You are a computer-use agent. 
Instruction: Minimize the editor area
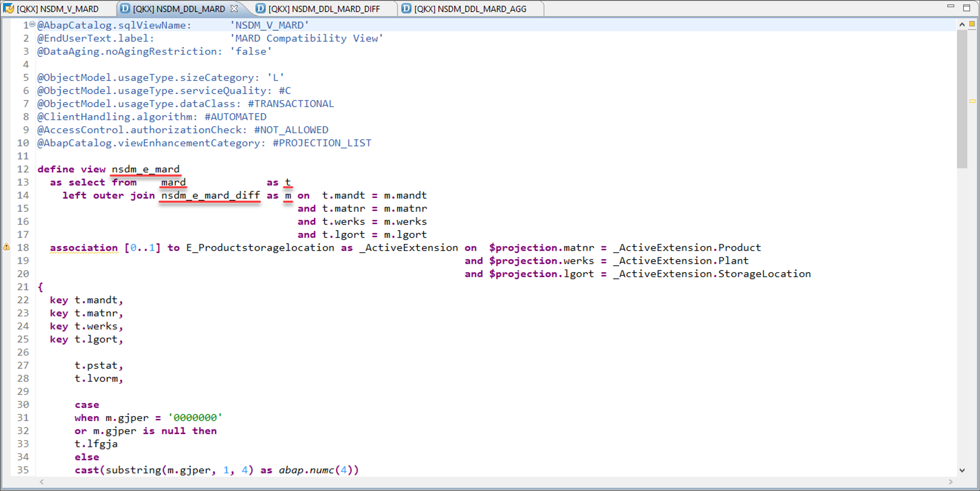tap(951, 6)
